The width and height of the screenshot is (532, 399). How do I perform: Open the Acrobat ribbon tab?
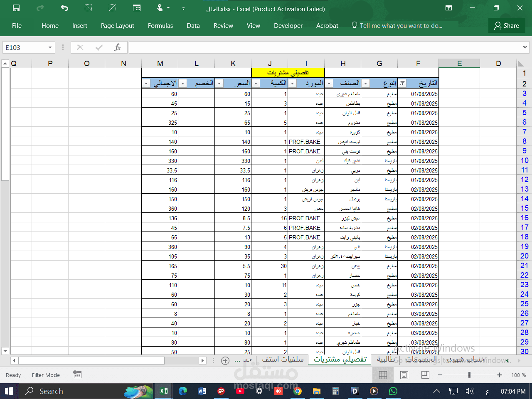pyautogui.click(x=328, y=26)
